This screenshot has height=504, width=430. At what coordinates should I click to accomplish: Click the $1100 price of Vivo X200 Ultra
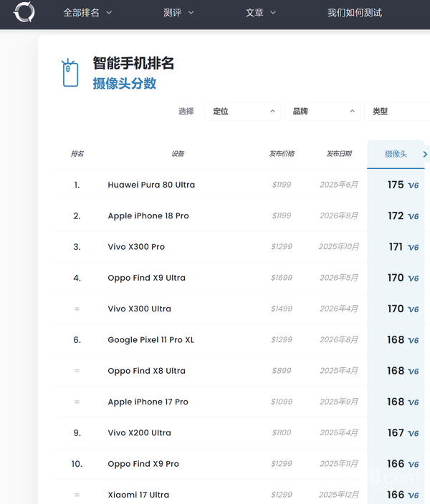(282, 433)
